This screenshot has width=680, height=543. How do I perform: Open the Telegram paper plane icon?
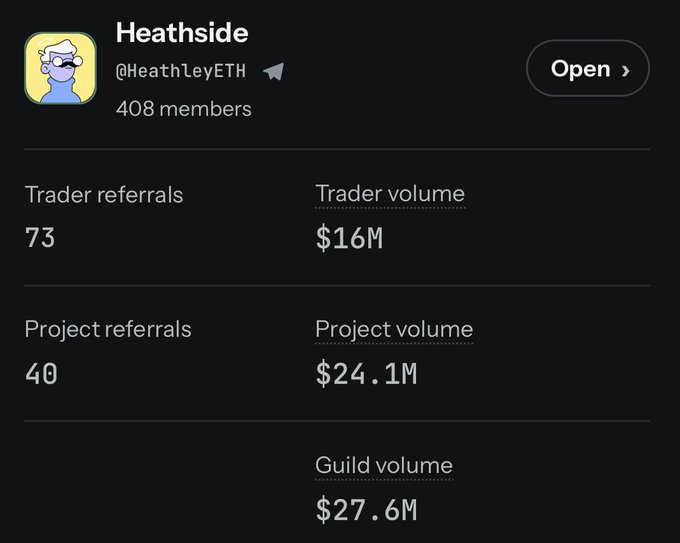point(274,71)
